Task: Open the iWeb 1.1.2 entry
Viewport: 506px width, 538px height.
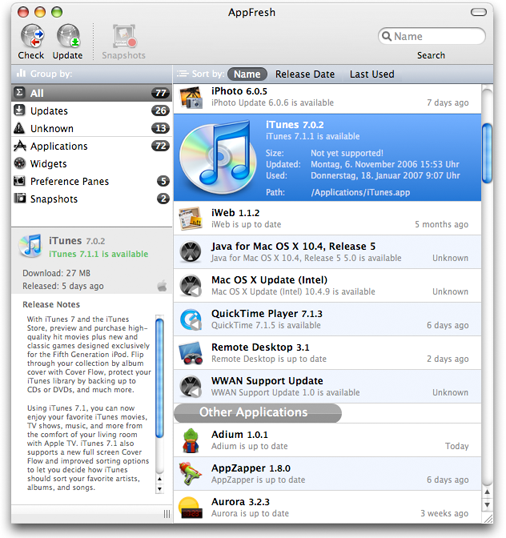Action: [x=327, y=218]
